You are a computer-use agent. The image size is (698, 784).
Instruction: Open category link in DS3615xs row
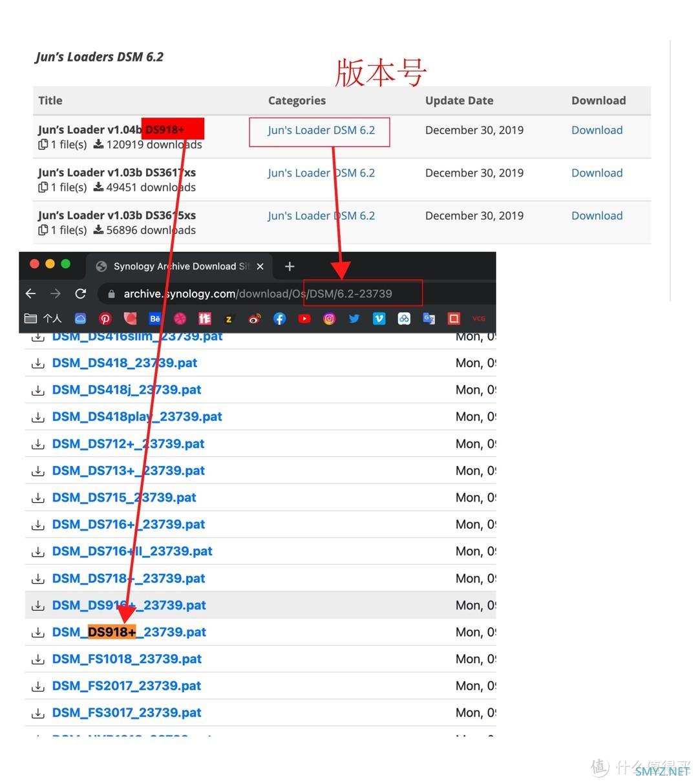click(x=321, y=215)
